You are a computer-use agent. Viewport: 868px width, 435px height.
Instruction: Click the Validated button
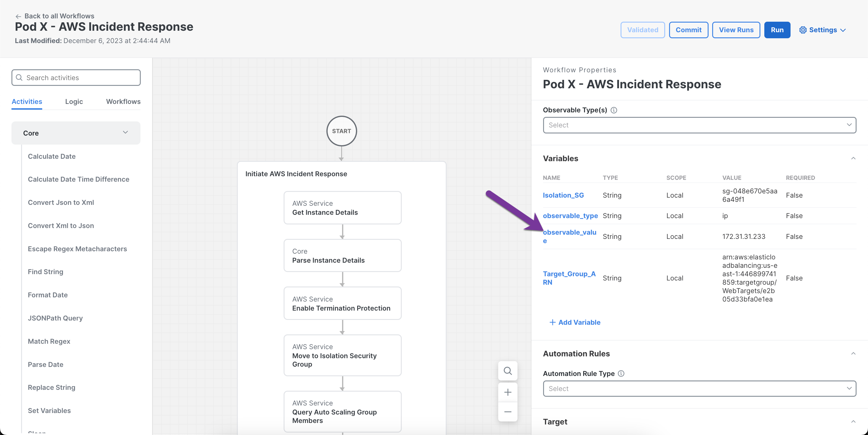[x=643, y=30]
